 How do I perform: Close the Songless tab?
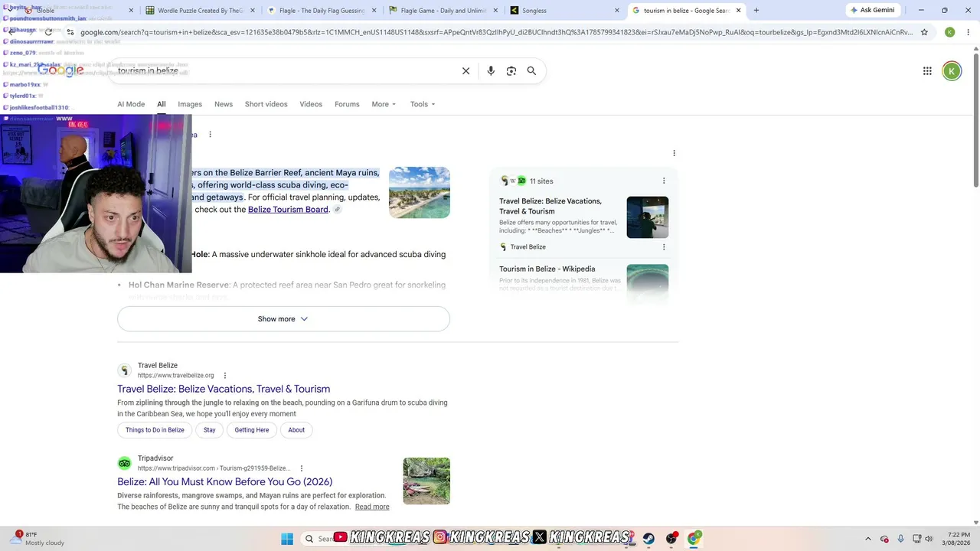coord(617,11)
